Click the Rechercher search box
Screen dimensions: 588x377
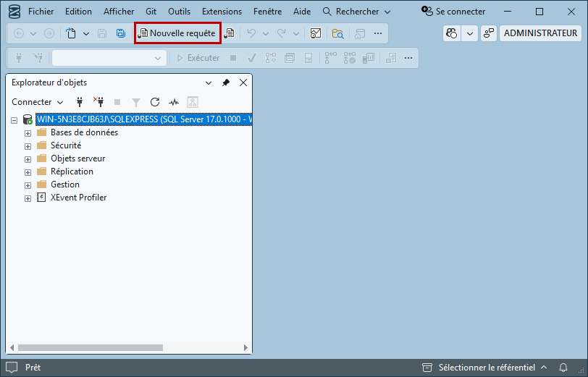[356, 12]
